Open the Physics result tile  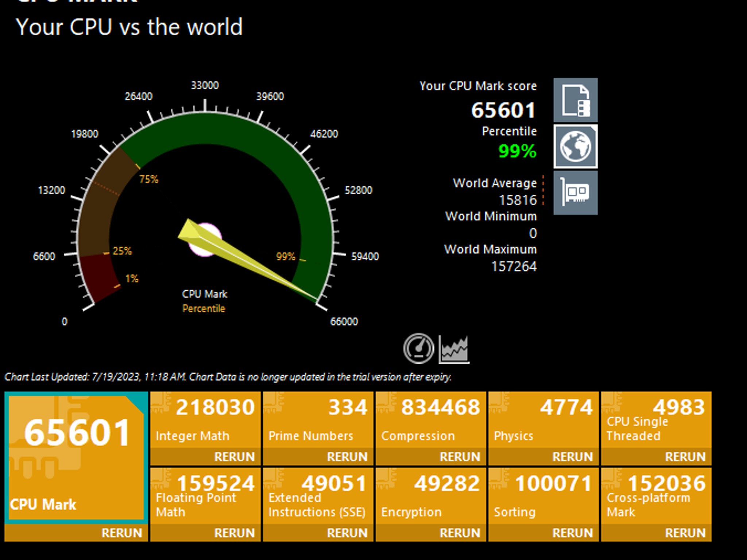point(543,420)
